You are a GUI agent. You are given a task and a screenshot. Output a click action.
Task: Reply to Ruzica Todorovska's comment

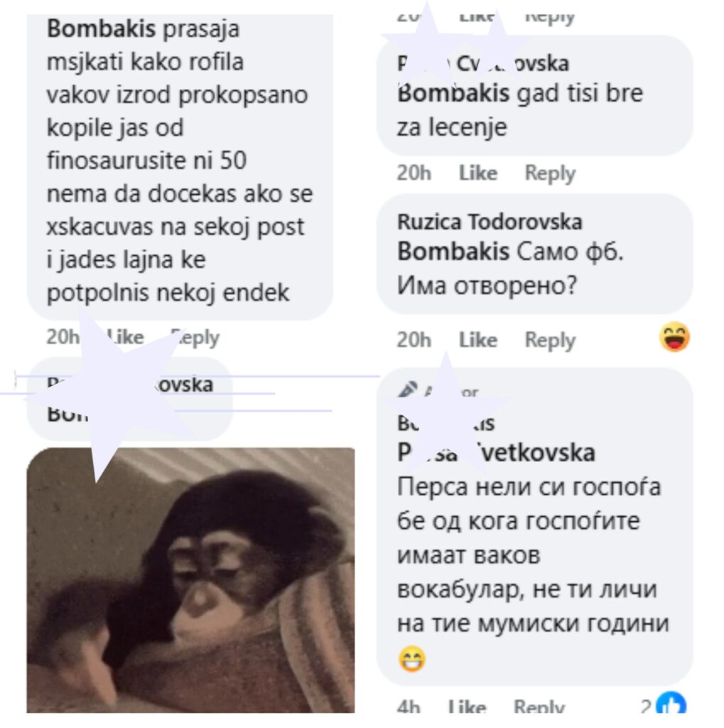click(550, 341)
